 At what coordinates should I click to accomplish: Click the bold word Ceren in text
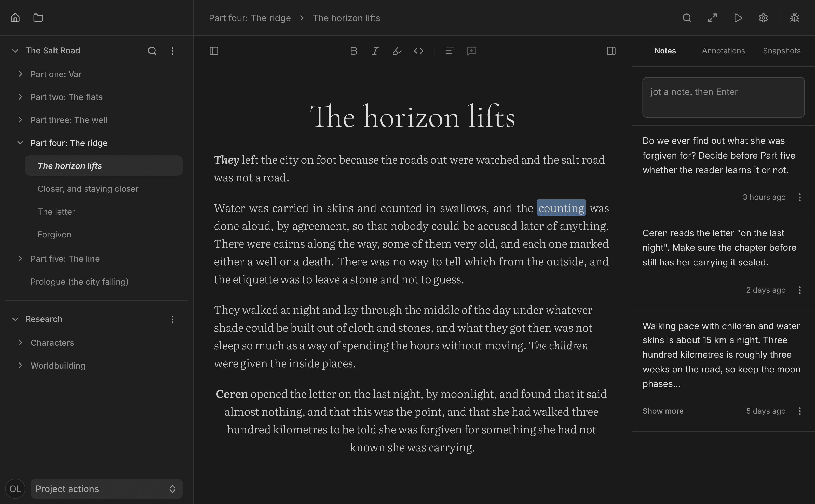click(x=232, y=394)
